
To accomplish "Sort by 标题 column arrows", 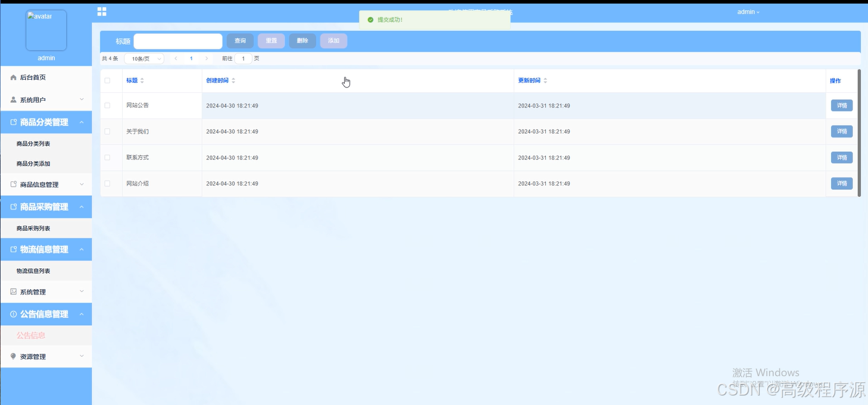I will point(142,80).
